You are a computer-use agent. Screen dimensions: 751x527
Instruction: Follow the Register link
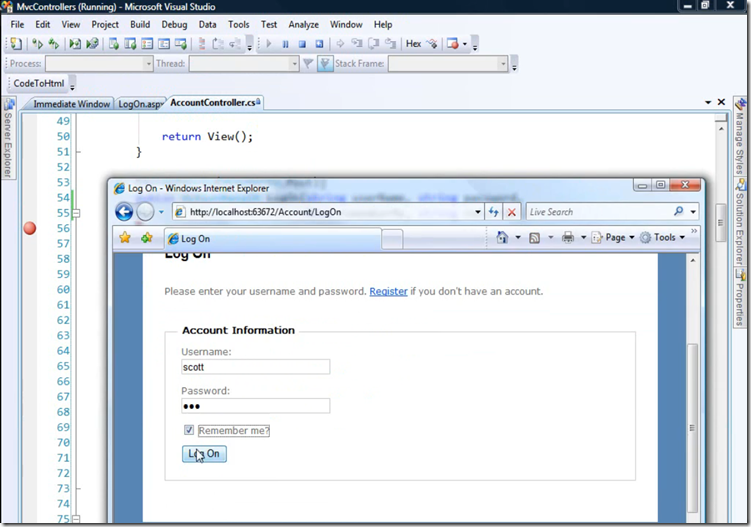(388, 291)
